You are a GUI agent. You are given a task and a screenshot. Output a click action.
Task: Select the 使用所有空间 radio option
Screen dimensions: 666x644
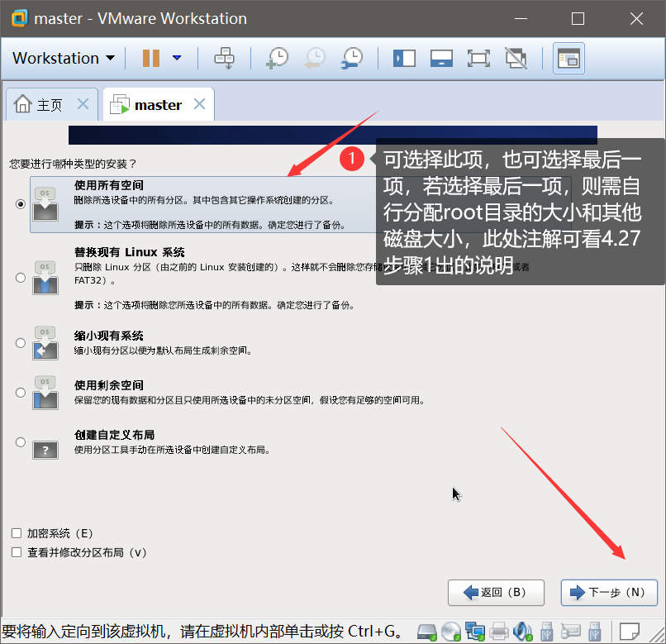pyautogui.click(x=21, y=204)
